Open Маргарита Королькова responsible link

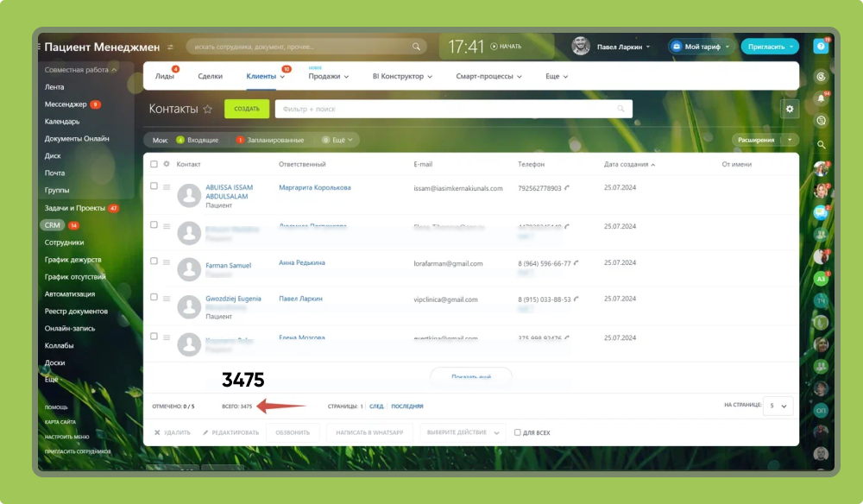[x=314, y=187]
